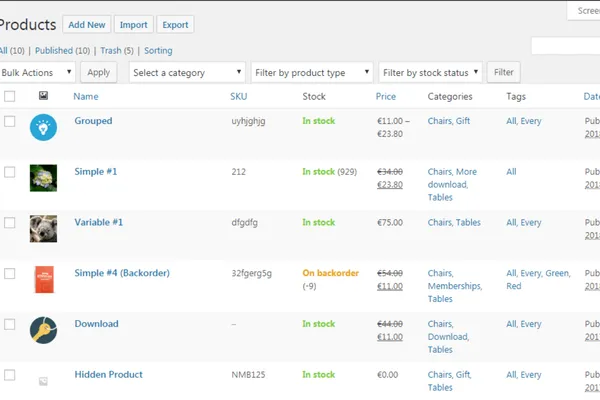Check the Download product checkbox
The image size is (600, 400).
point(10,324)
